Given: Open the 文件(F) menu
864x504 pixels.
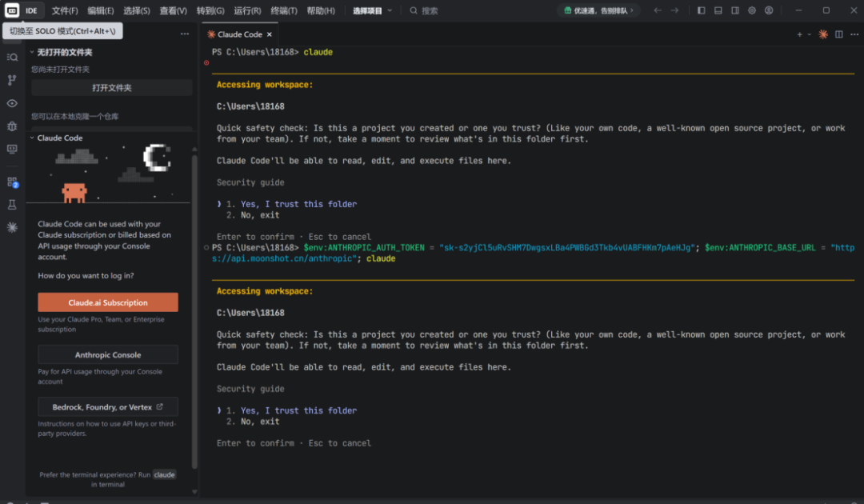Looking at the screenshot, I should tap(65, 10).
